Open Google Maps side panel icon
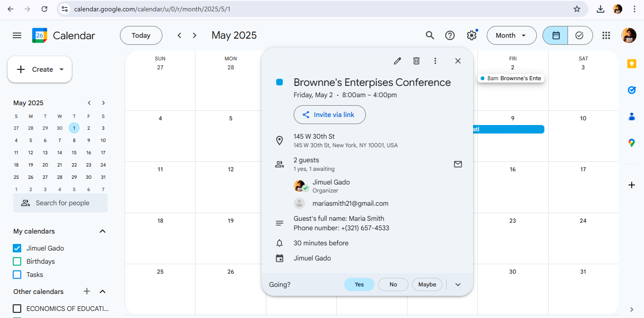Viewport: 644px width, 318px height. pyautogui.click(x=632, y=143)
